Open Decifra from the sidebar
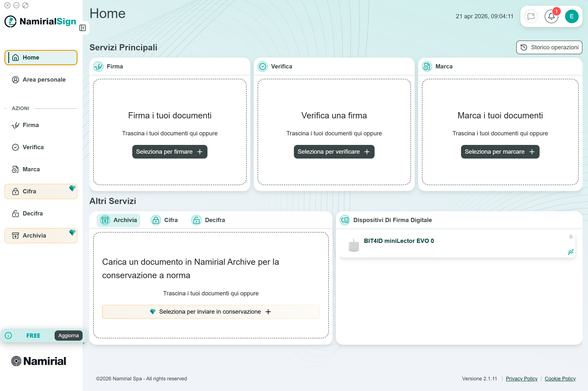 [x=33, y=213]
